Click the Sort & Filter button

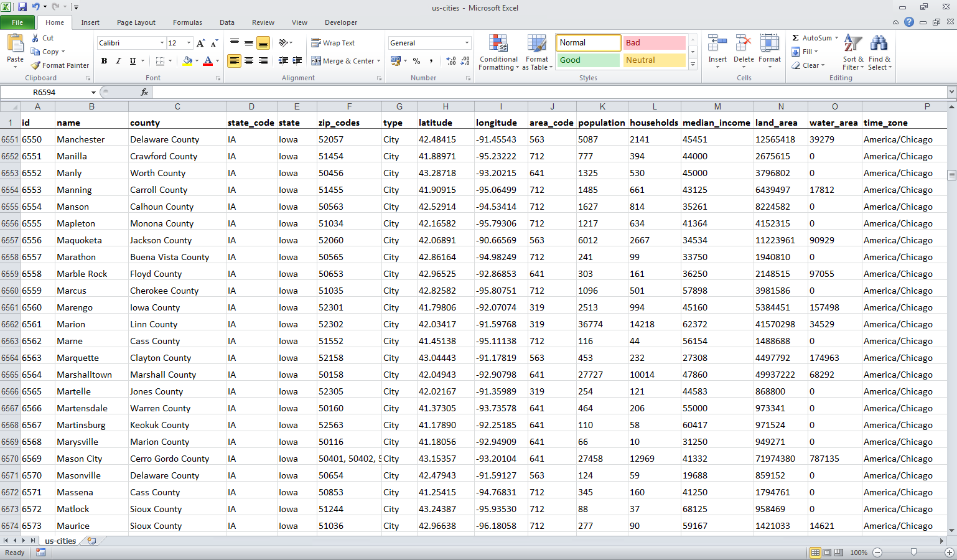tap(852, 52)
